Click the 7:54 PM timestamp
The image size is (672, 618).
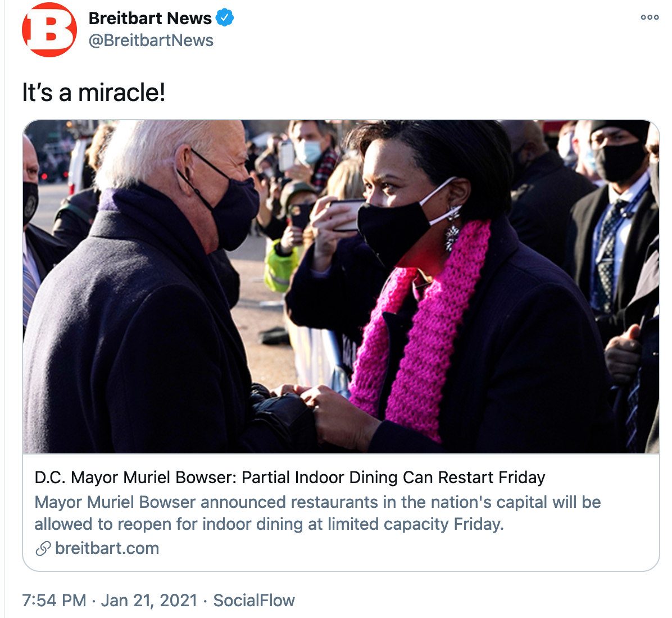(54, 600)
